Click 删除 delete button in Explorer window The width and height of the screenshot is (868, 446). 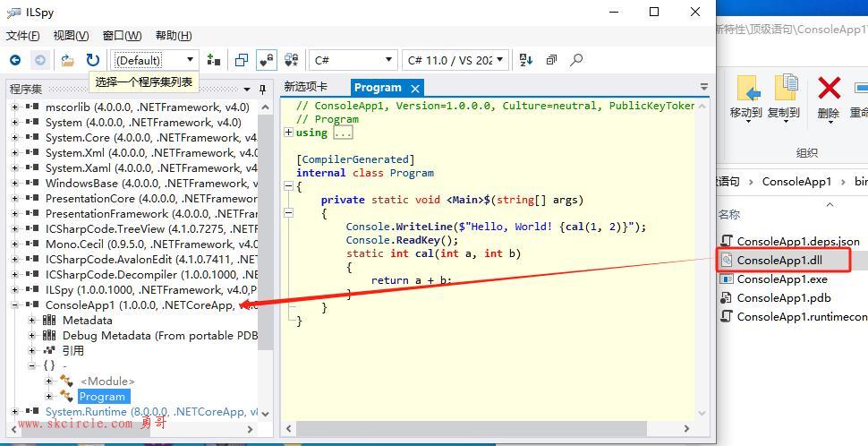[x=828, y=98]
